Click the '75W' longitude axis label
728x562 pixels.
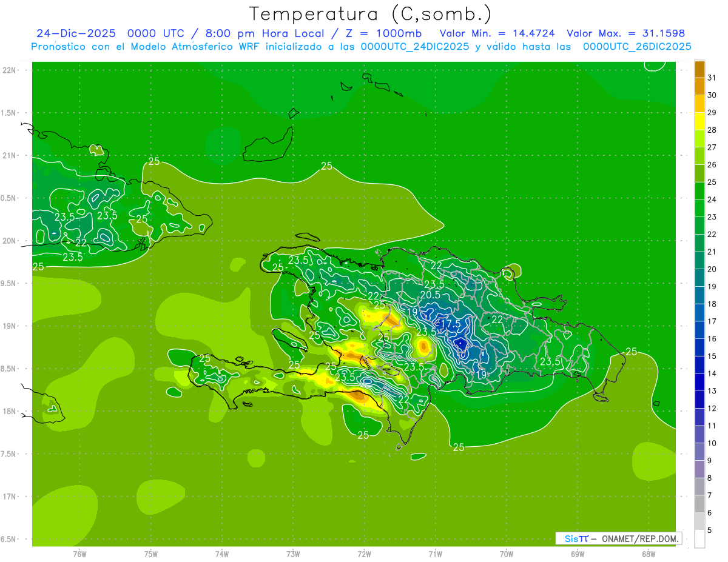[151, 554]
